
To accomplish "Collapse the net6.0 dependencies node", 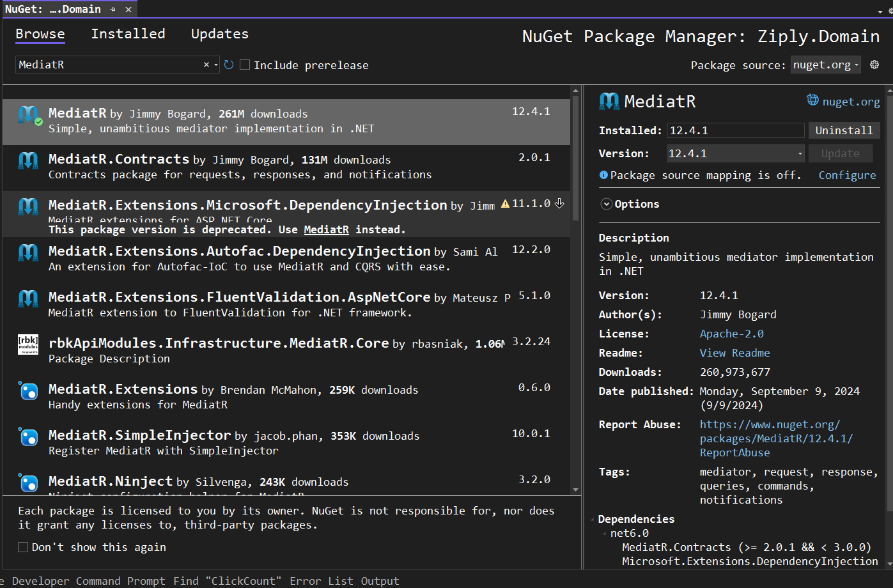I will [604, 533].
